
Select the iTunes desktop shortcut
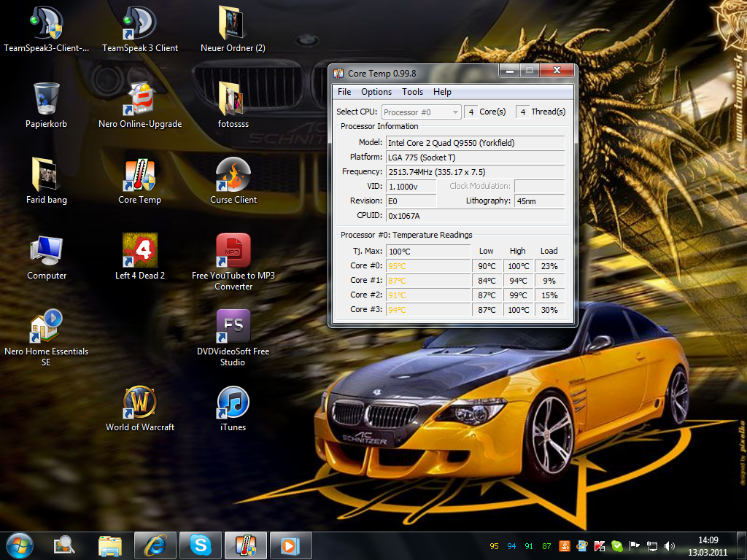tap(233, 408)
